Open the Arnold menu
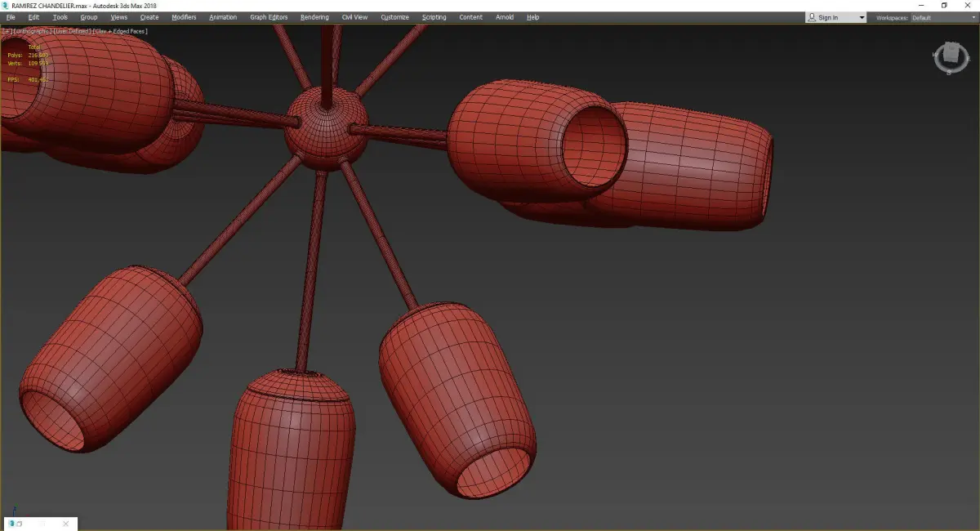The image size is (980, 531). (x=505, y=17)
